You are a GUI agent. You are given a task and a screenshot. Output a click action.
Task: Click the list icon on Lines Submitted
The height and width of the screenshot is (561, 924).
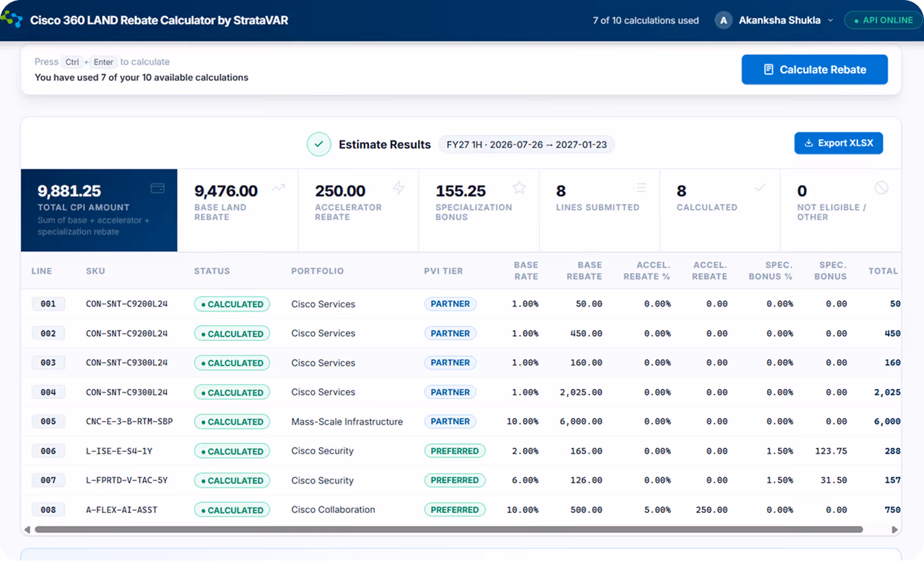pyautogui.click(x=640, y=187)
